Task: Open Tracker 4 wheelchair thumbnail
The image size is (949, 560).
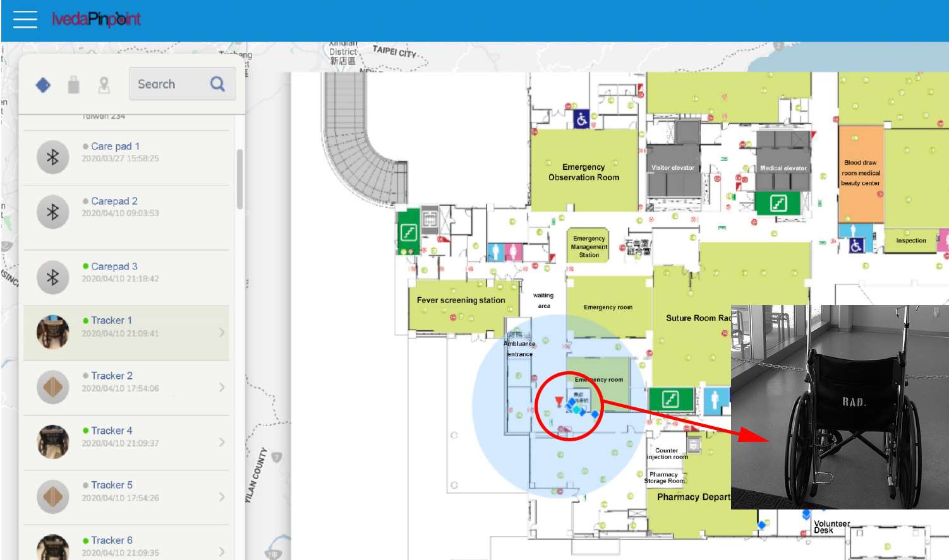Action: (53, 441)
